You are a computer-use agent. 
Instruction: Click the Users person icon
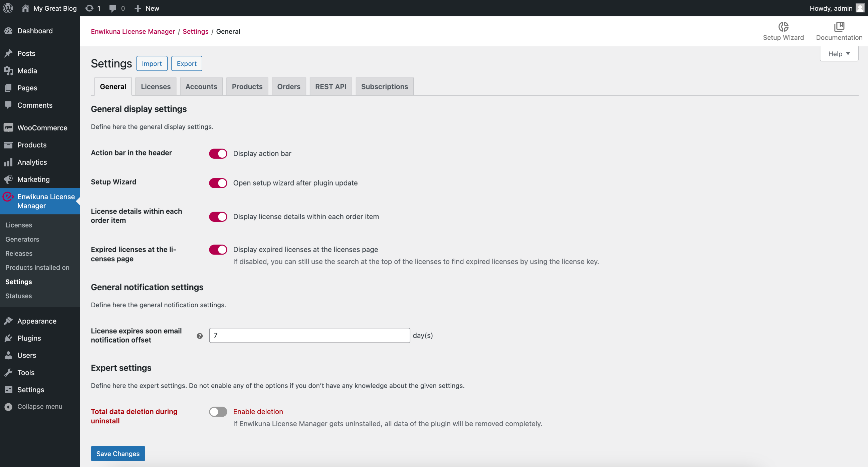[x=8, y=355]
